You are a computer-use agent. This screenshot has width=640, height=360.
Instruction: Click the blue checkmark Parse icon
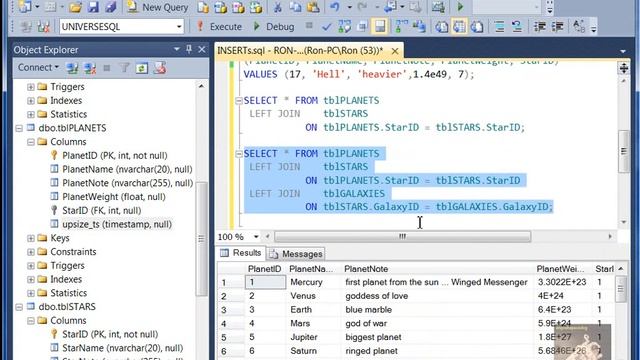pyautogui.click(x=327, y=27)
